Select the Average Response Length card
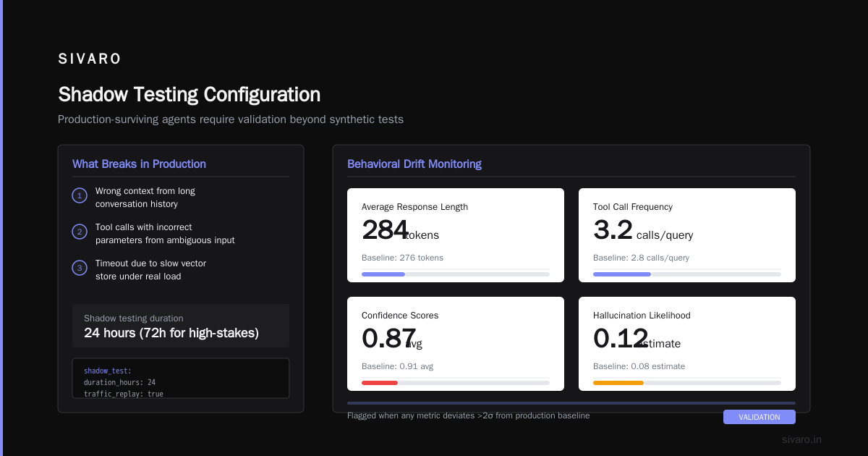This screenshot has height=456, width=868. point(456,235)
